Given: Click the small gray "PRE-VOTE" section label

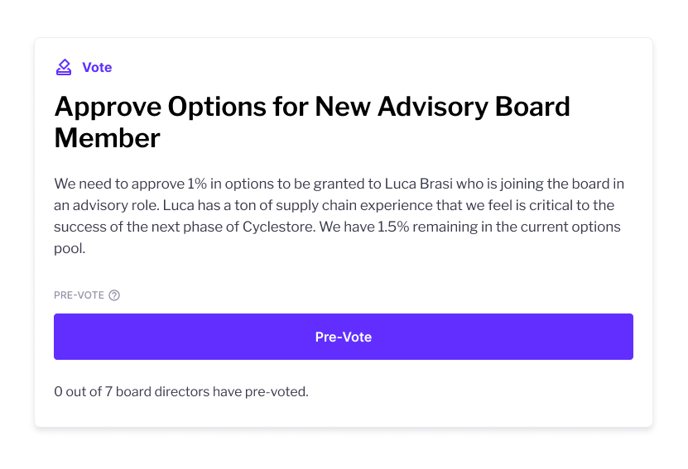Looking at the screenshot, I should 79,295.
